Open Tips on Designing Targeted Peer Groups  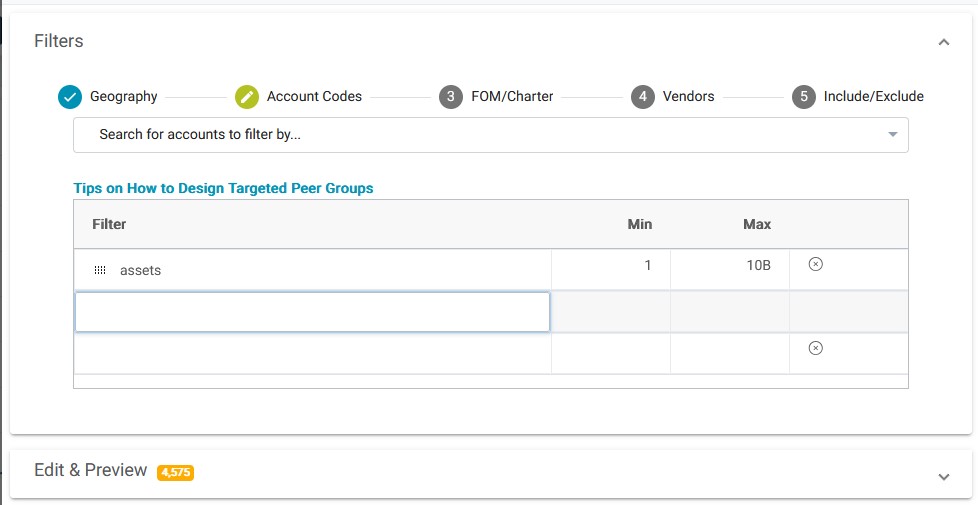point(223,188)
